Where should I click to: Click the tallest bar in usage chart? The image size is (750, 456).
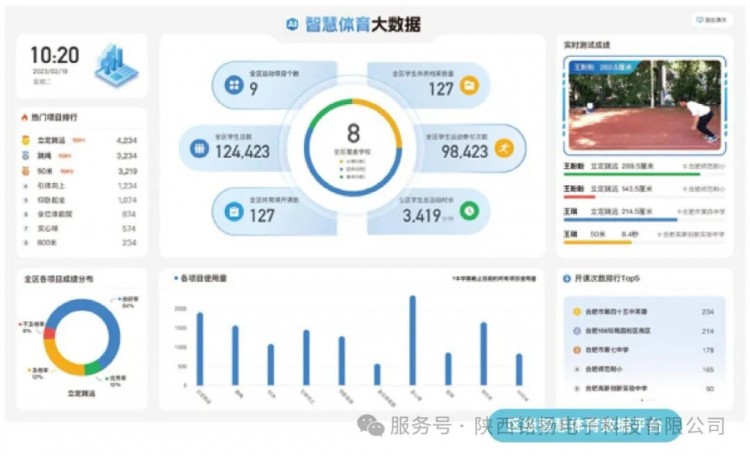412,340
